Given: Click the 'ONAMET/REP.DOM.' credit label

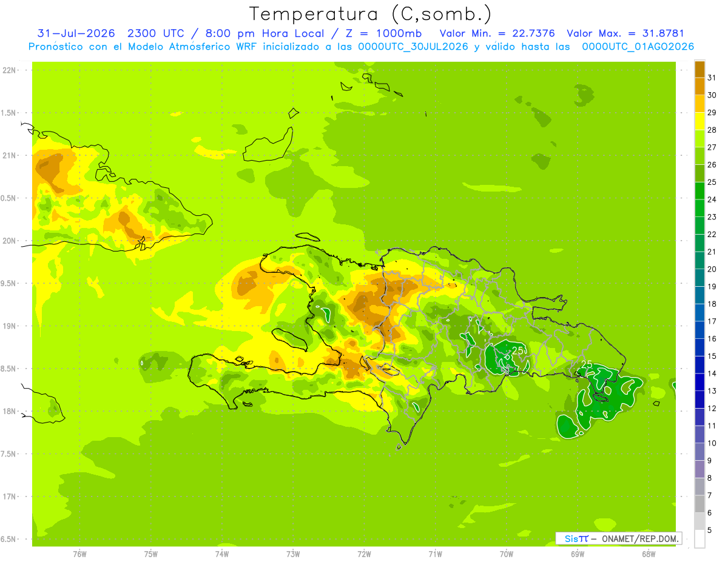Looking at the screenshot, I should pyautogui.click(x=639, y=538).
